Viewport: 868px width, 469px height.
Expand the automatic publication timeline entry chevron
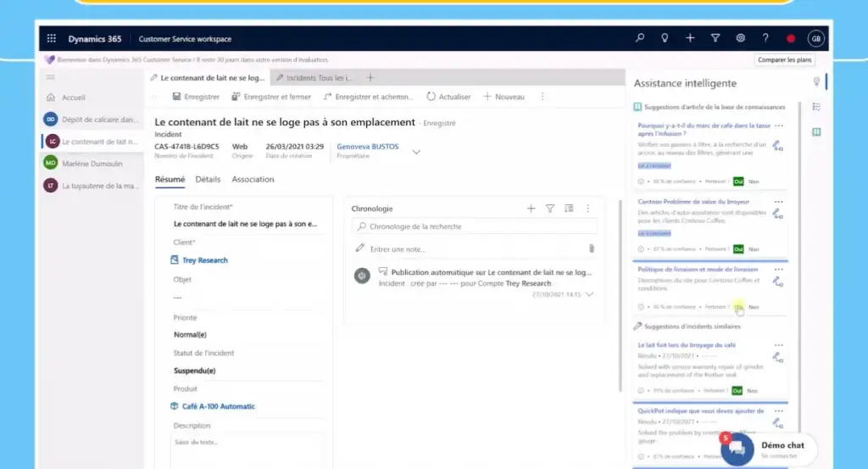click(589, 294)
